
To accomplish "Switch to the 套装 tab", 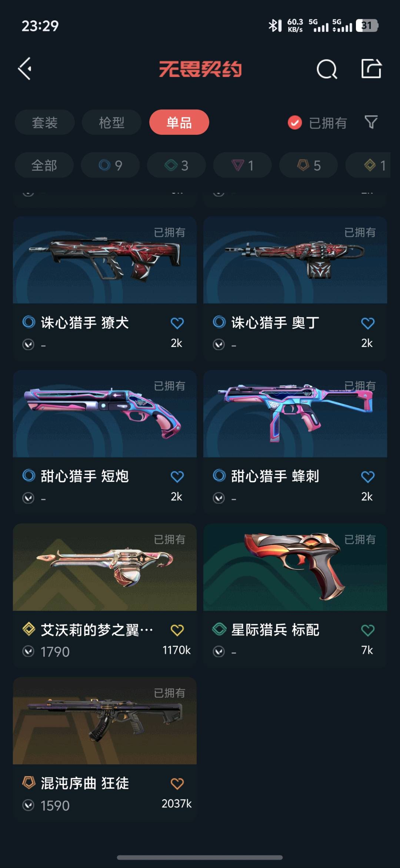I will tap(45, 122).
